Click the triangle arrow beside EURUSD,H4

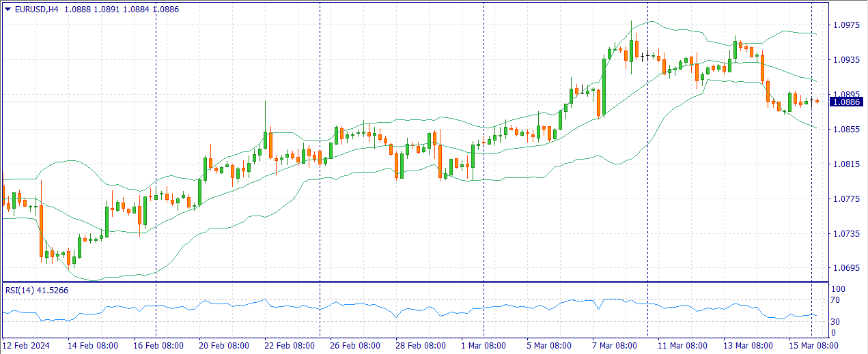click(x=8, y=10)
